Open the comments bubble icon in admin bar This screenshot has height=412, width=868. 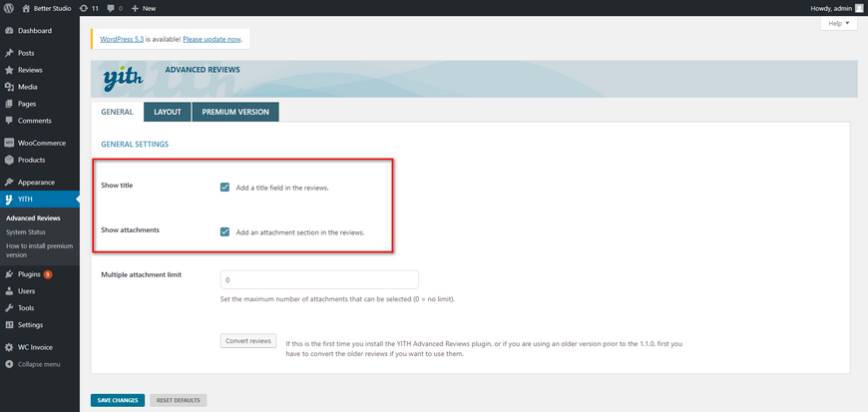point(111,8)
